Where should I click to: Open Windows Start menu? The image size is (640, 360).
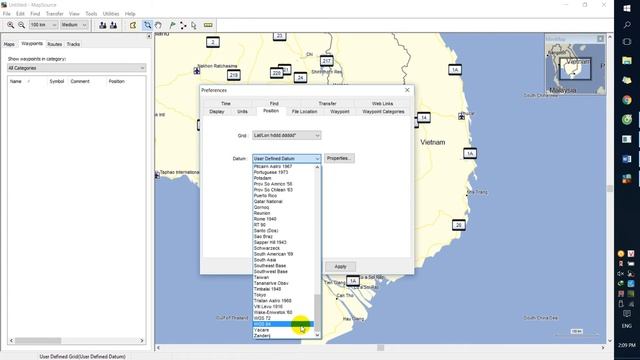point(627,8)
